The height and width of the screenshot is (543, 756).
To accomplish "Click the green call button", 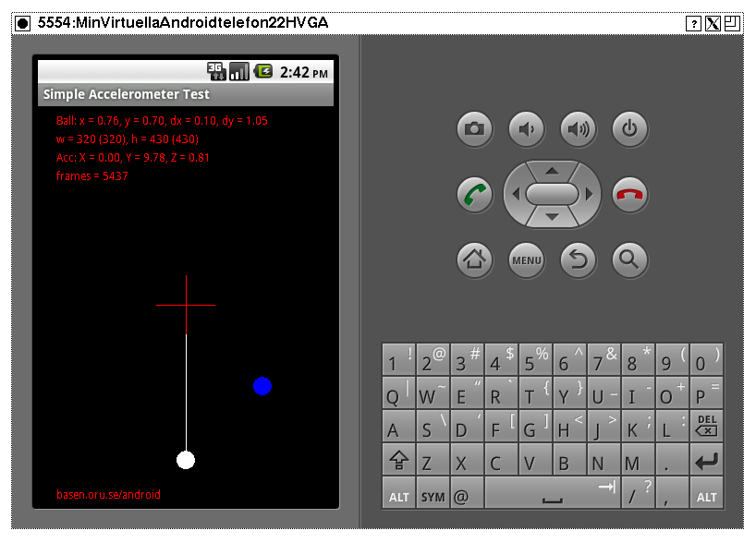I will [475, 194].
